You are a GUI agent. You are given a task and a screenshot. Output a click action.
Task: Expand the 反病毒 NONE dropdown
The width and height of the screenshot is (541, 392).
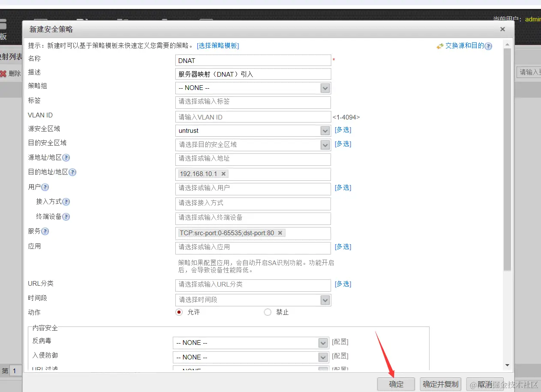coord(323,343)
